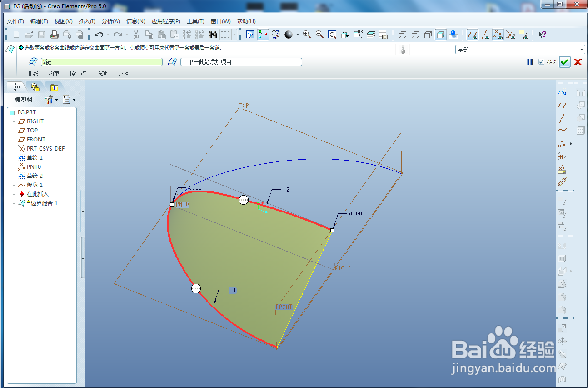Click the Reorient view icon
The height and width of the screenshot is (388, 588).
(345, 35)
